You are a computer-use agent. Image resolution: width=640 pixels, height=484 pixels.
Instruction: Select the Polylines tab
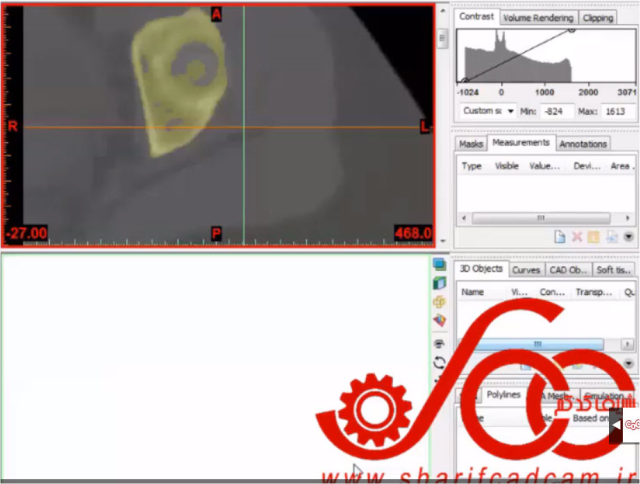tap(504, 395)
